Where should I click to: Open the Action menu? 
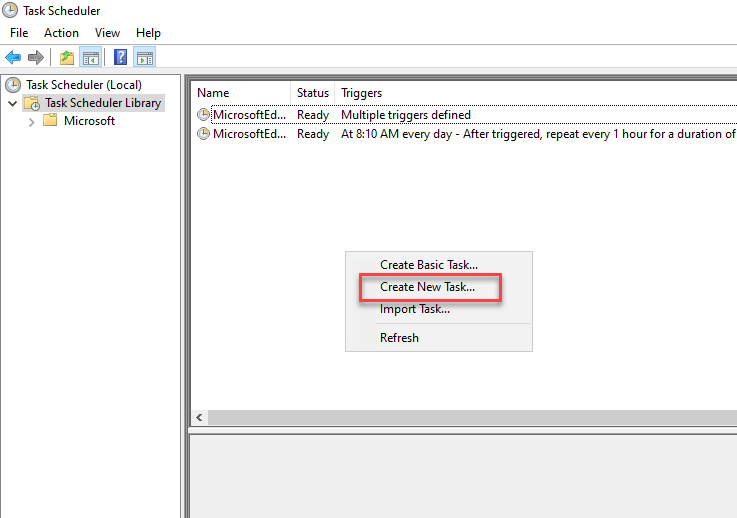[61, 33]
